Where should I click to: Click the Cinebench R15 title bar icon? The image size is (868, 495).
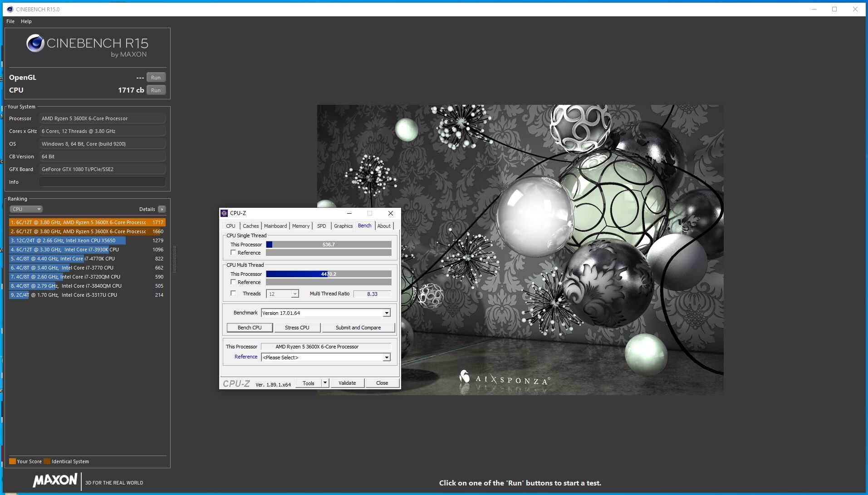(x=10, y=9)
